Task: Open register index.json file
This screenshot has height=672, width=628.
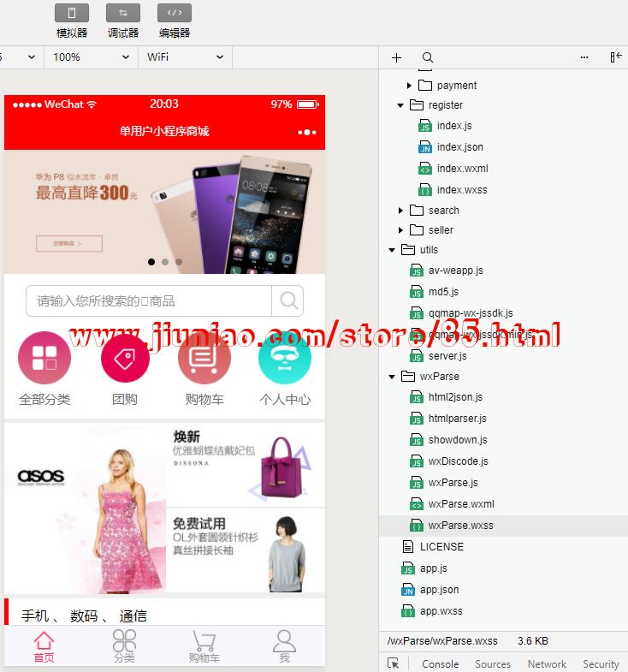Action: 450,147
